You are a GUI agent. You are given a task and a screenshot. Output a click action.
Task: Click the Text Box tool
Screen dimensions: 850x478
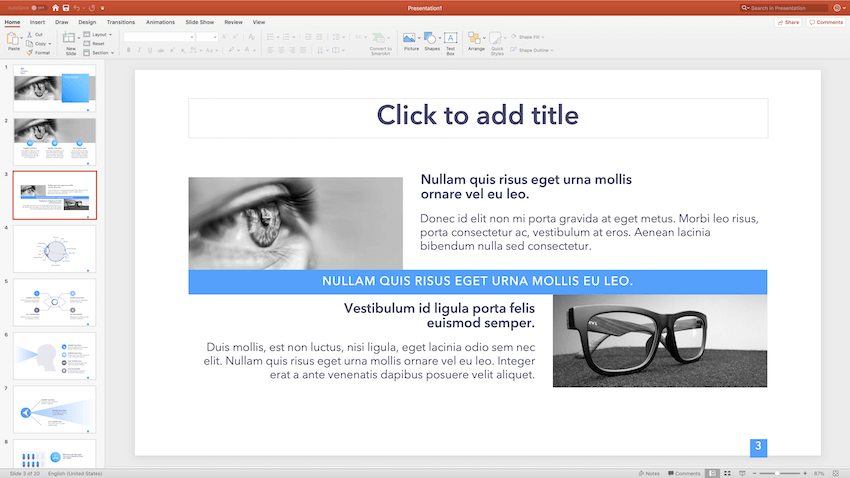(450, 38)
